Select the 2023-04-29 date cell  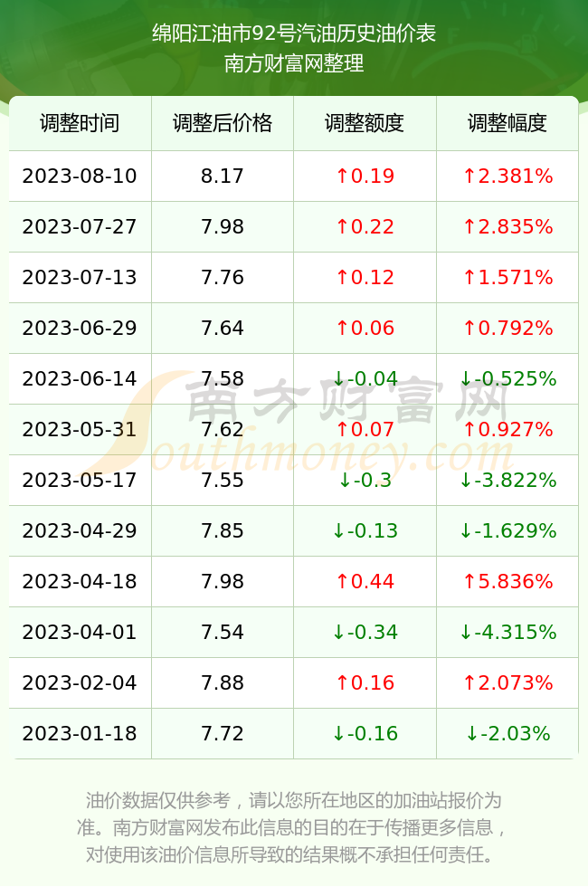[80, 530]
